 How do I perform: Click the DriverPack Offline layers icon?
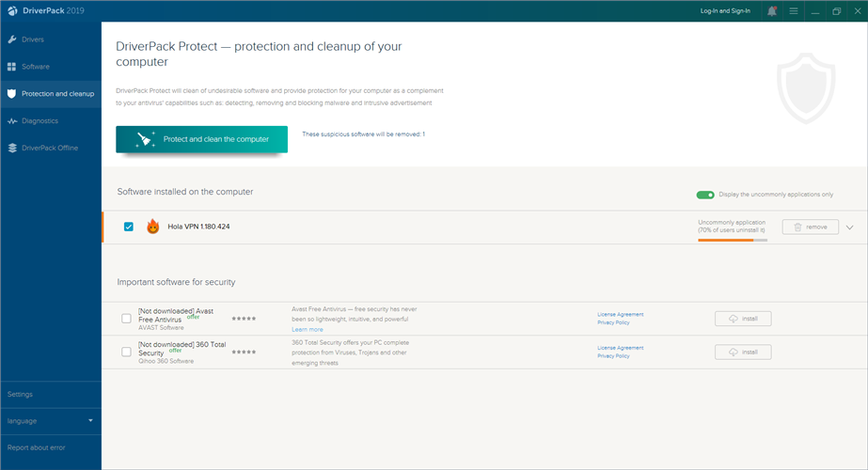click(11, 148)
